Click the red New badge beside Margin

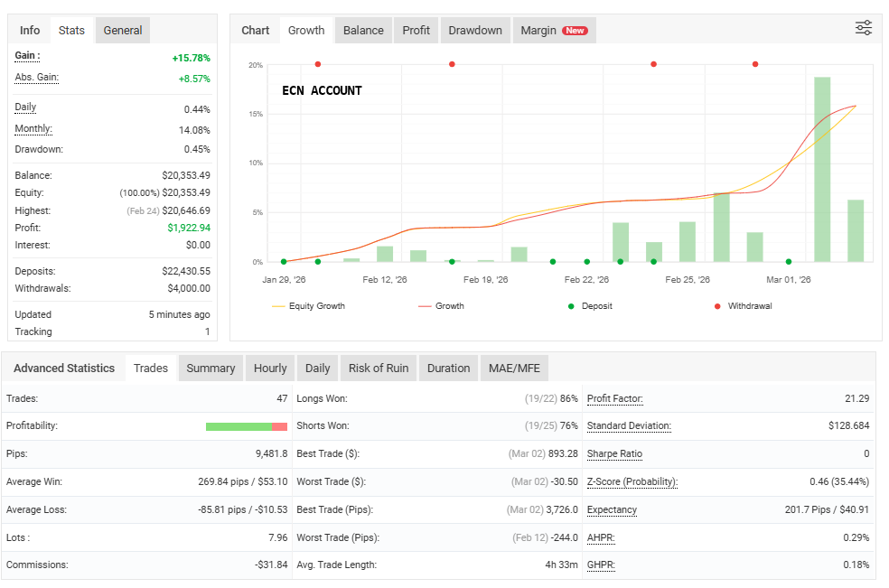pos(575,31)
